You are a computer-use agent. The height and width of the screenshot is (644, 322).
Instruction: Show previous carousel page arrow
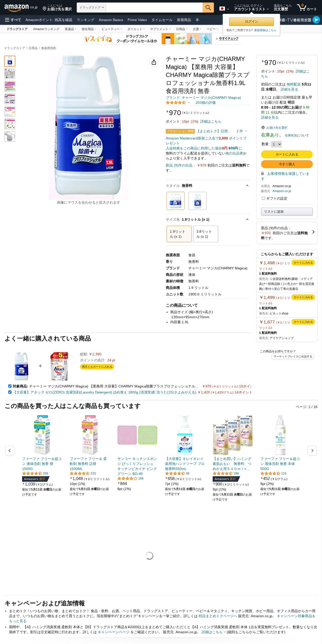tap(10, 451)
